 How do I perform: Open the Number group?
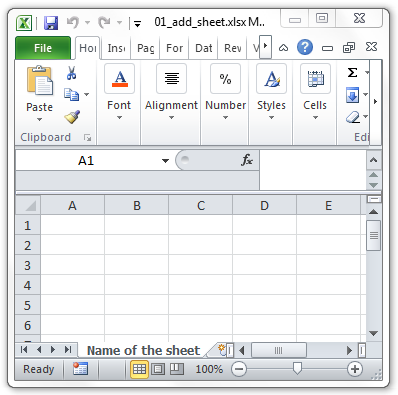(x=225, y=92)
